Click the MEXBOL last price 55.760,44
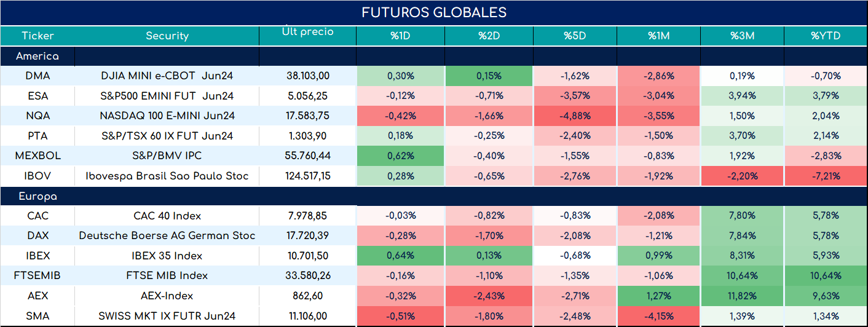This screenshot has height=327, width=868. pyautogui.click(x=307, y=156)
